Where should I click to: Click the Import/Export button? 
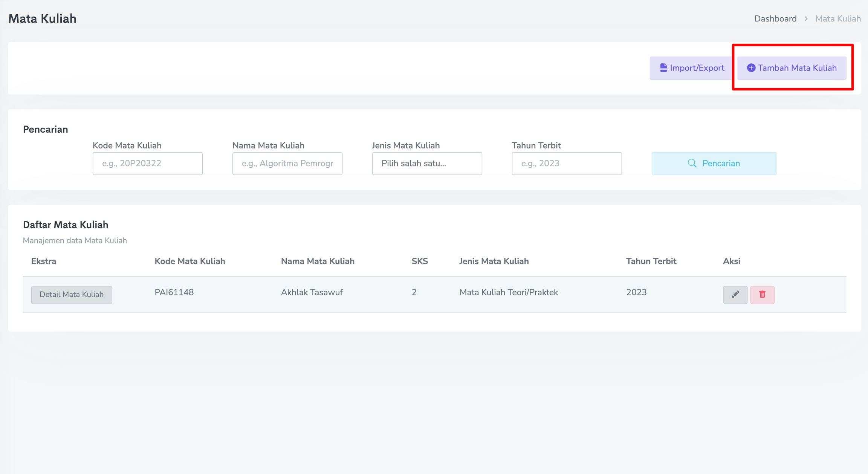(x=692, y=68)
